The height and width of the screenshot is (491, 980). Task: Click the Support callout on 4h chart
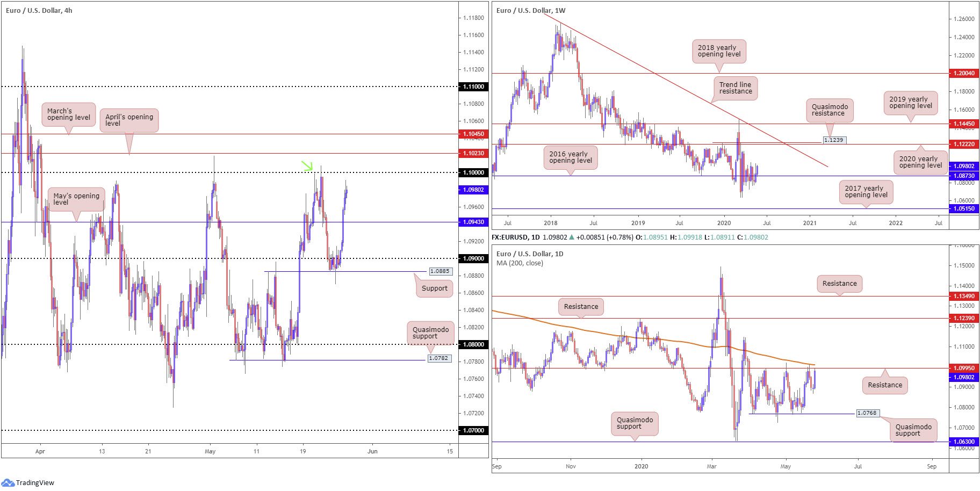(434, 288)
